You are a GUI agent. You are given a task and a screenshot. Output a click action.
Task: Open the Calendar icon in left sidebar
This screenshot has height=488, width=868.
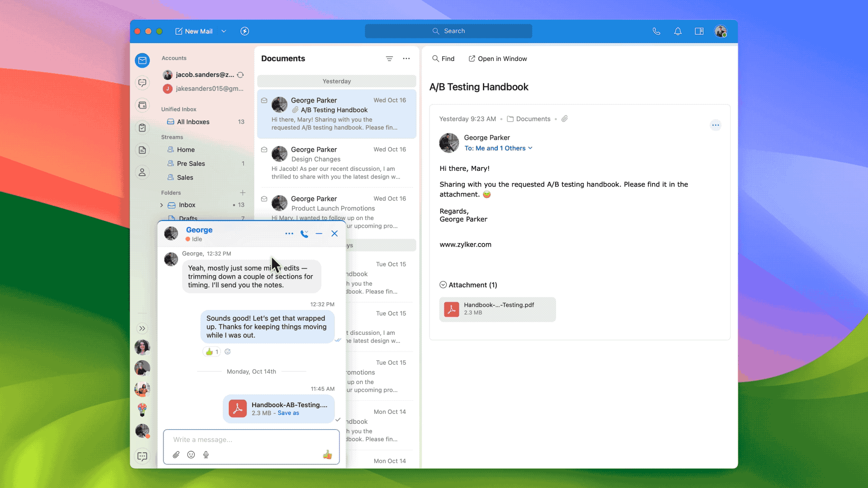pos(142,105)
